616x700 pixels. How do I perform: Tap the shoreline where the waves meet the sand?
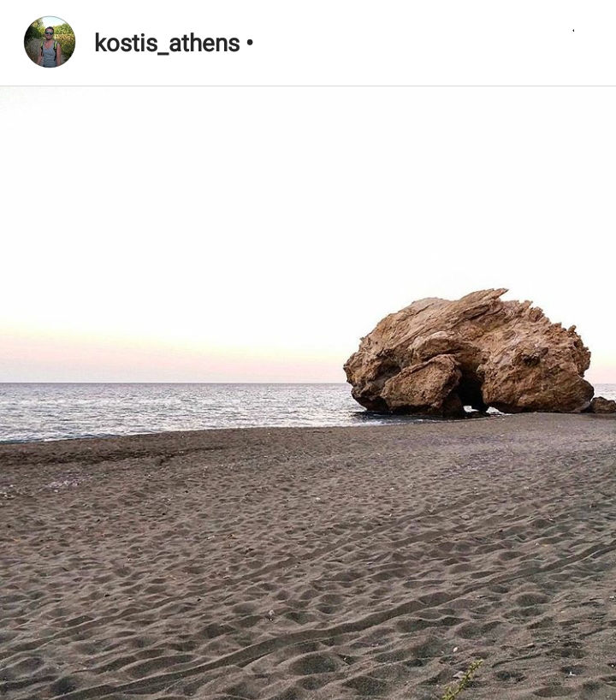coord(179,435)
